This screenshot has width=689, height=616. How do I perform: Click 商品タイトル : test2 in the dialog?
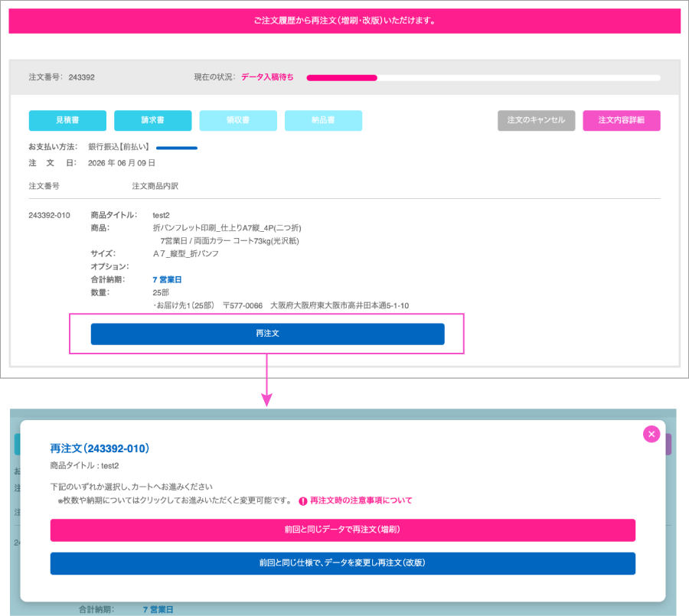[84, 466]
